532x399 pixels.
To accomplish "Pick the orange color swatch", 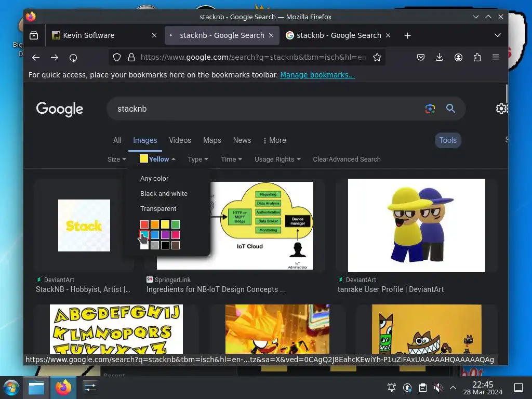I will [155, 224].
